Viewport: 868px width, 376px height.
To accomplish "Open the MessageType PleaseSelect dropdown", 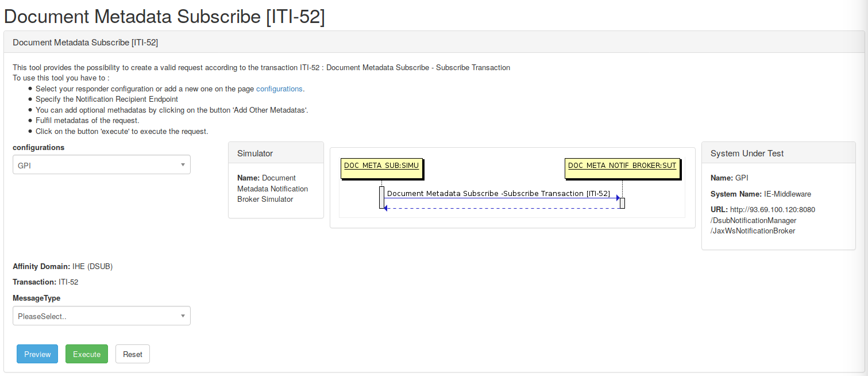I will click(102, 316).
